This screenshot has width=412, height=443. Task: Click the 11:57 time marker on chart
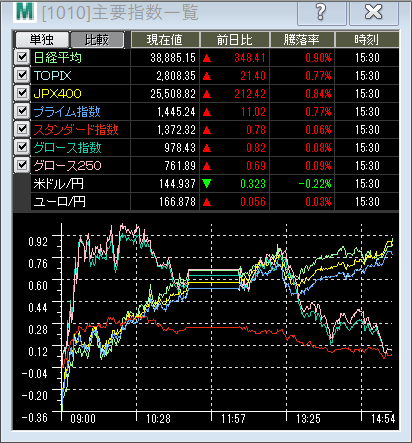tap(233, 418)
